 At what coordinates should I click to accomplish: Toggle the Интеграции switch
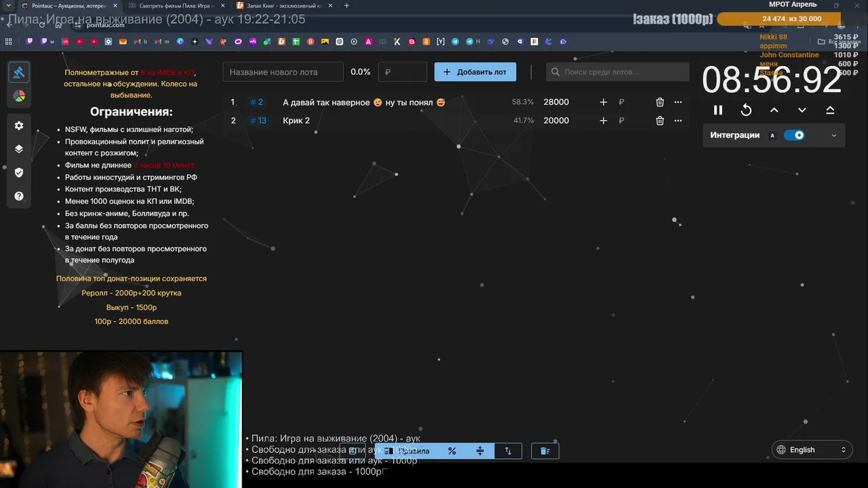794,135
